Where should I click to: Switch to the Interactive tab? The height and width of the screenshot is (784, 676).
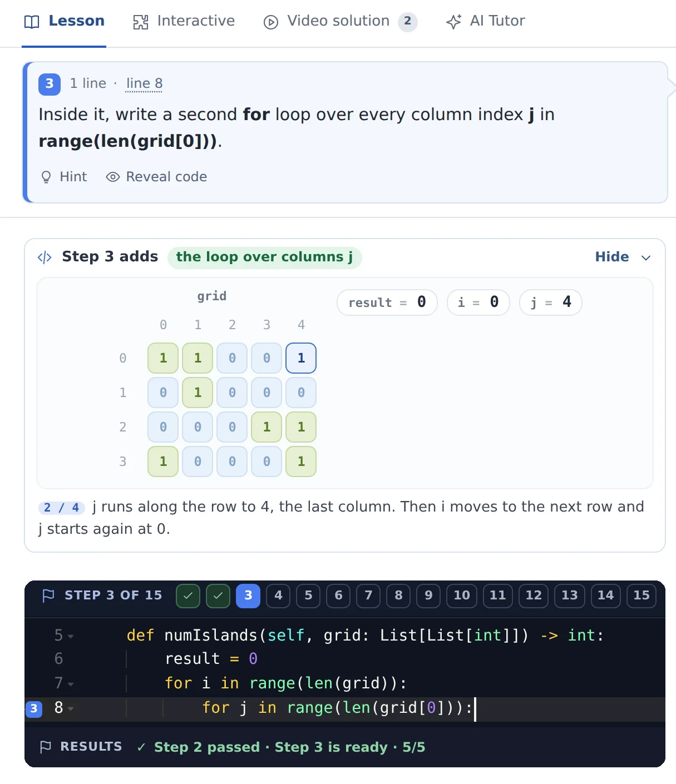click(x=184, y=22)
